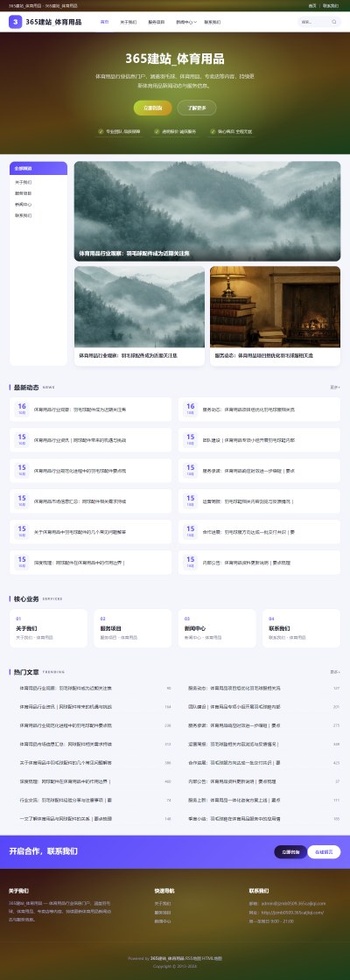350x980 pixels.
Task: Open the 最新动态 item starting 团队建设
Action: coord(259,440)
